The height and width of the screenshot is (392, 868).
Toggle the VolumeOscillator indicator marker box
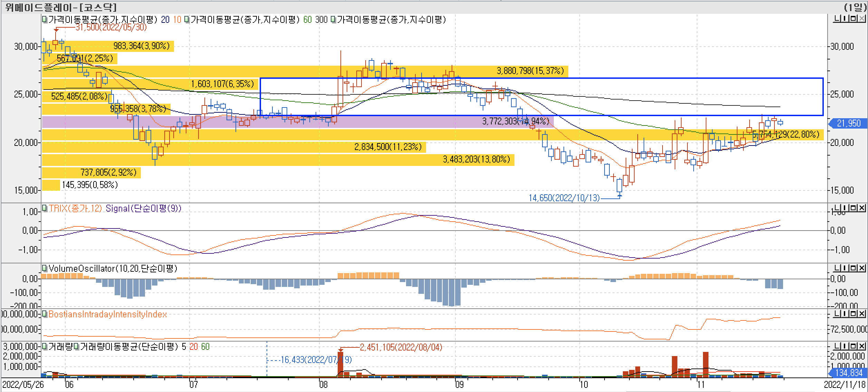point(45,268)
